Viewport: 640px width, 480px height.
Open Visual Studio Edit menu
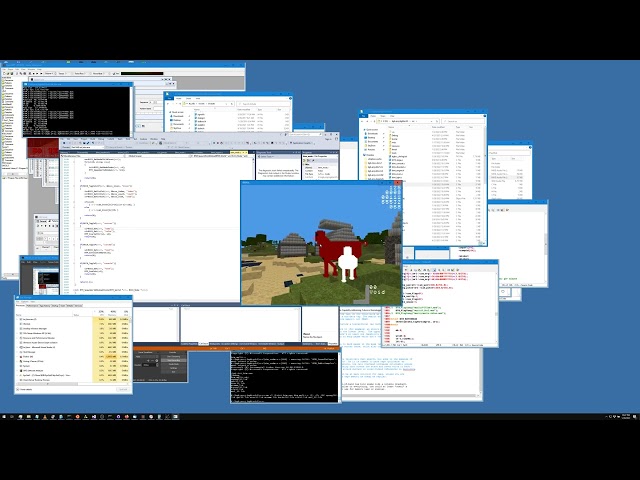coord(68,139)
